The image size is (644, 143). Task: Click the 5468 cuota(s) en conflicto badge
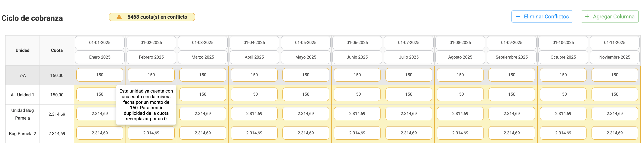(152, 17)
